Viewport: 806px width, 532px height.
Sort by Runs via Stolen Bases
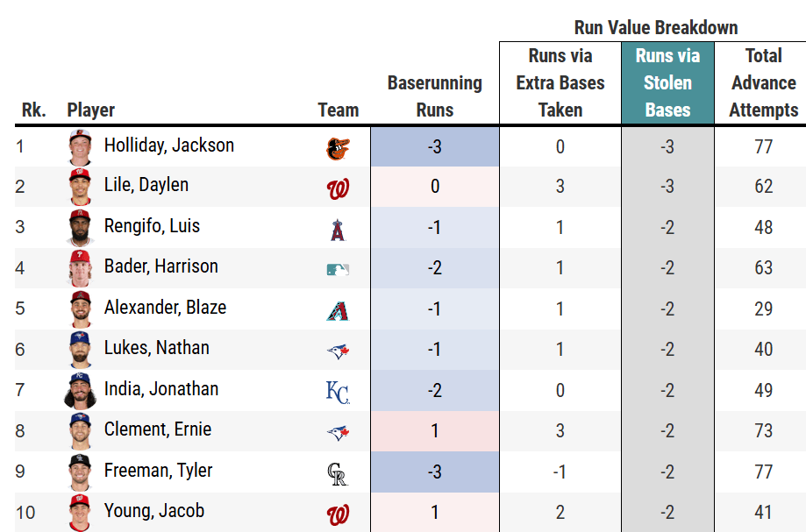point(667,83)
